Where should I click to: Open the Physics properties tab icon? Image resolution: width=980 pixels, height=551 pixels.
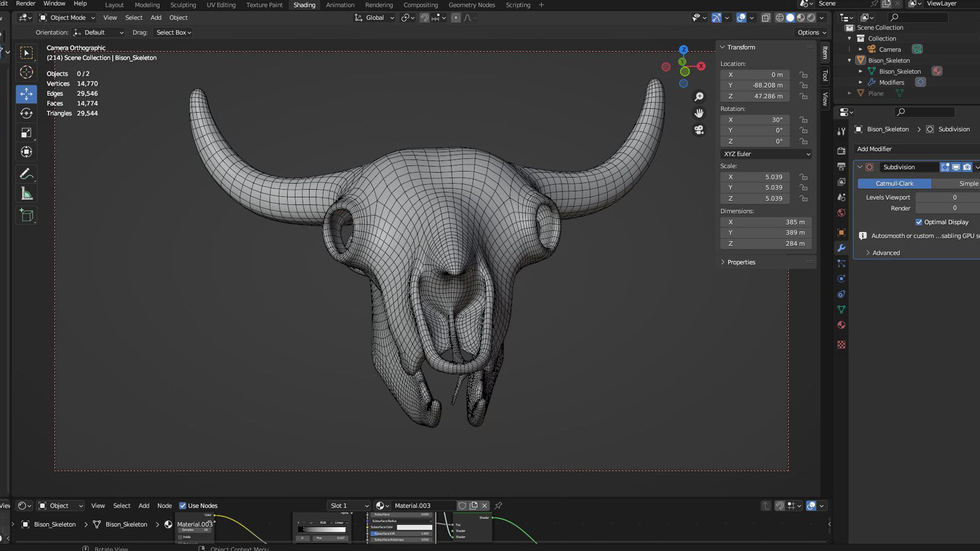tap(841, 279)
